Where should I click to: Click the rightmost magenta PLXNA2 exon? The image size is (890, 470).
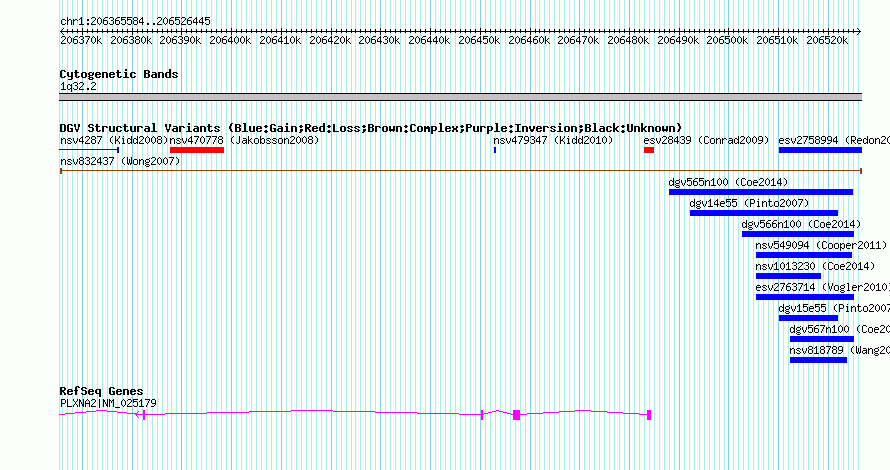point(649,415)
